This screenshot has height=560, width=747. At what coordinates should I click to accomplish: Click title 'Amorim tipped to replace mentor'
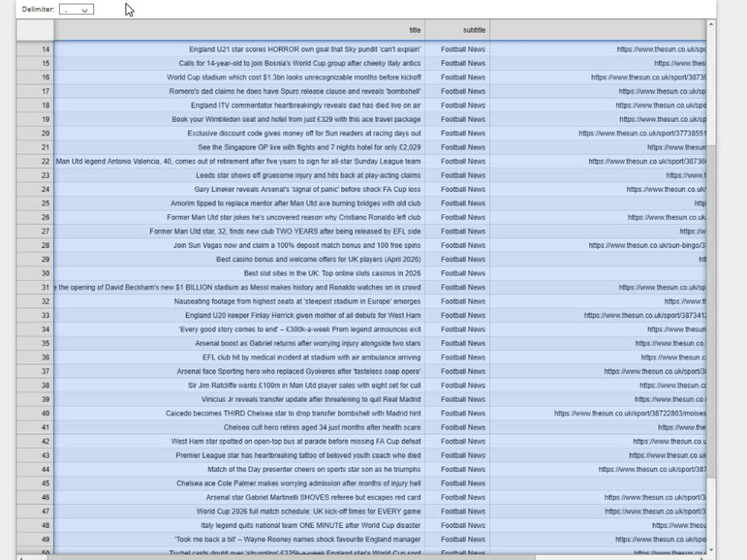295,203
